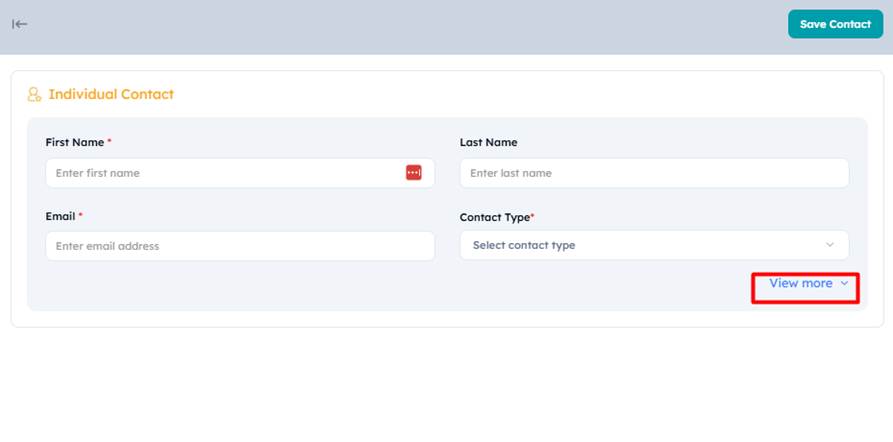Focus the Last Name input field

click(x=654, y=173)
